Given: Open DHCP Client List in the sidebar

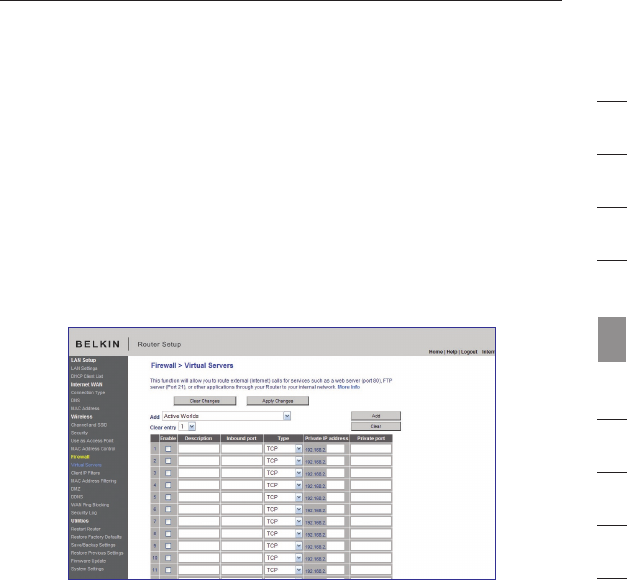Looking at the screenshot, I should [87, 376].
